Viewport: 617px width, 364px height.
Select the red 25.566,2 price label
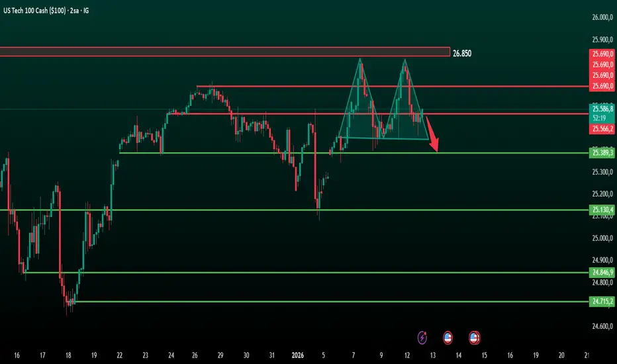click(603, 128)
